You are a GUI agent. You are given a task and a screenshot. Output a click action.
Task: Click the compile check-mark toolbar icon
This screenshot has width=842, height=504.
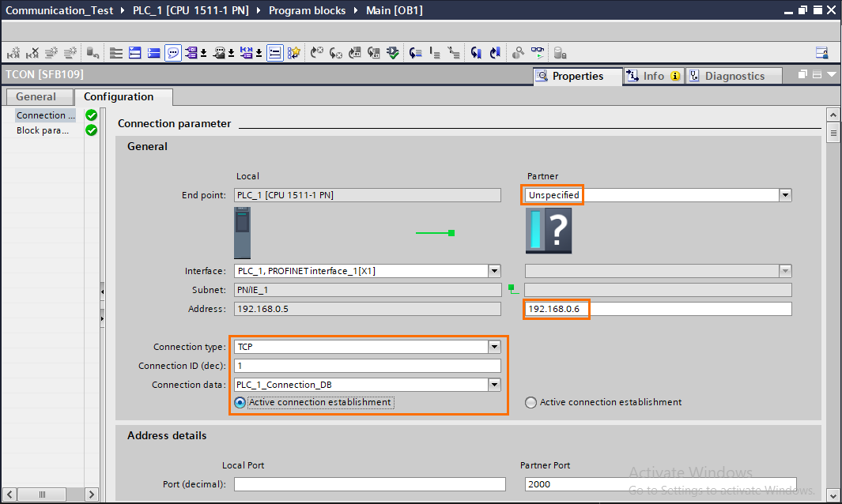click(x=393, y=53)
